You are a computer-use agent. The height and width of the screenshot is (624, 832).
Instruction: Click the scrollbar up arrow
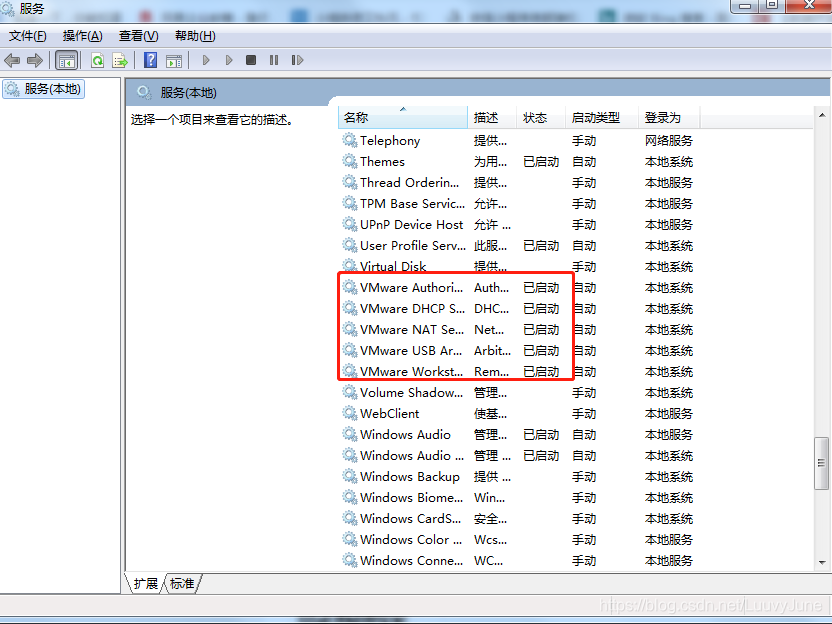821,115
